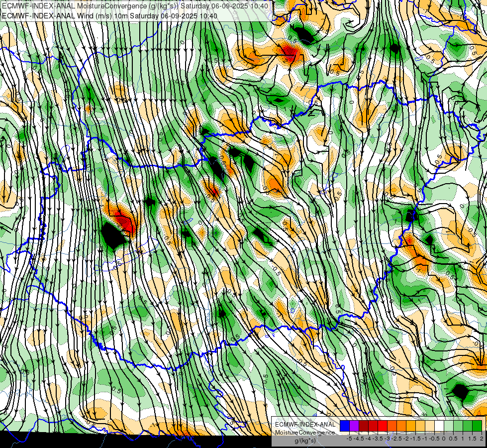
Task: Click the legend label MoistureConvergence
Action: pyautogui.click(x=305, y=433)
